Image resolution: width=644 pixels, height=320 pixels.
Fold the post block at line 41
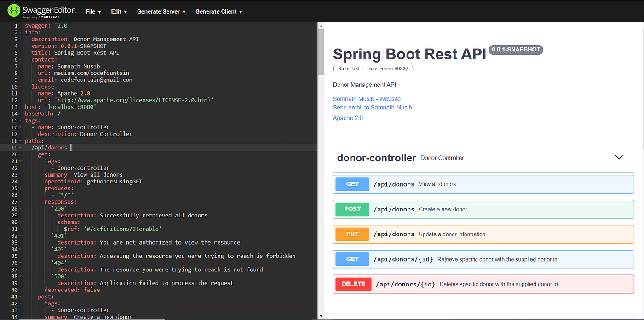(21, 297)
